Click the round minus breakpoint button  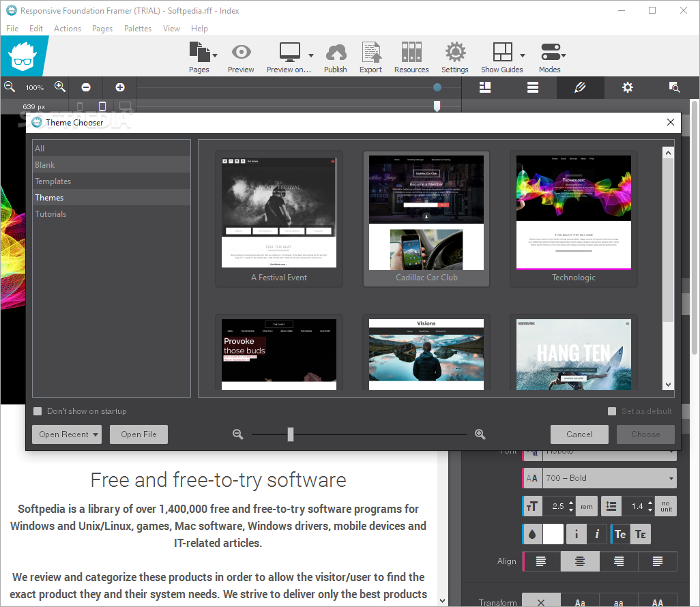coord(86,87)
